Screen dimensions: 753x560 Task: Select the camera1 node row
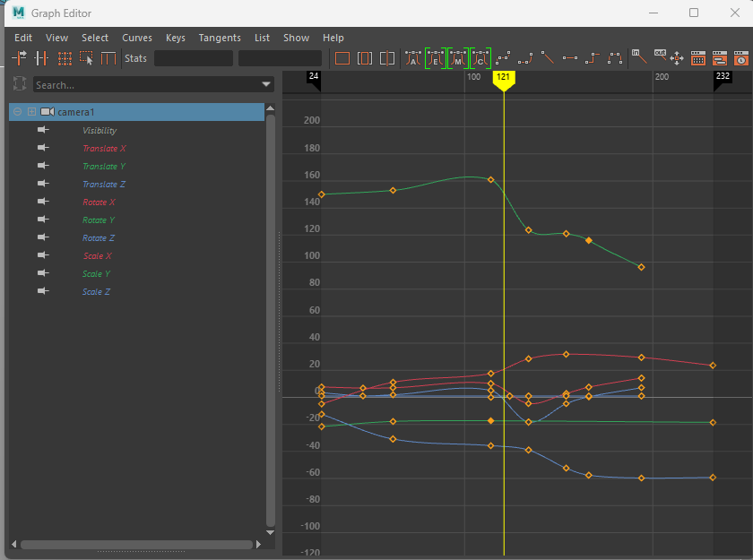(x=137, y=111)
